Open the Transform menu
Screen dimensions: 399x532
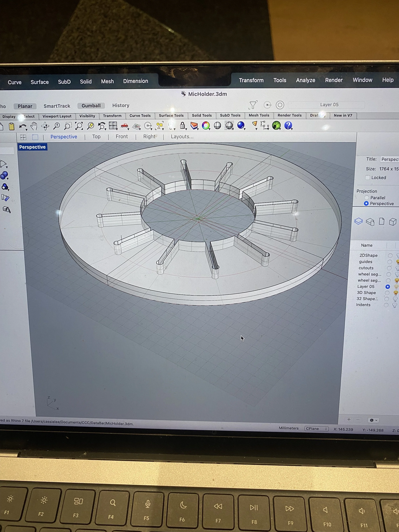click(x=251, y=80)
